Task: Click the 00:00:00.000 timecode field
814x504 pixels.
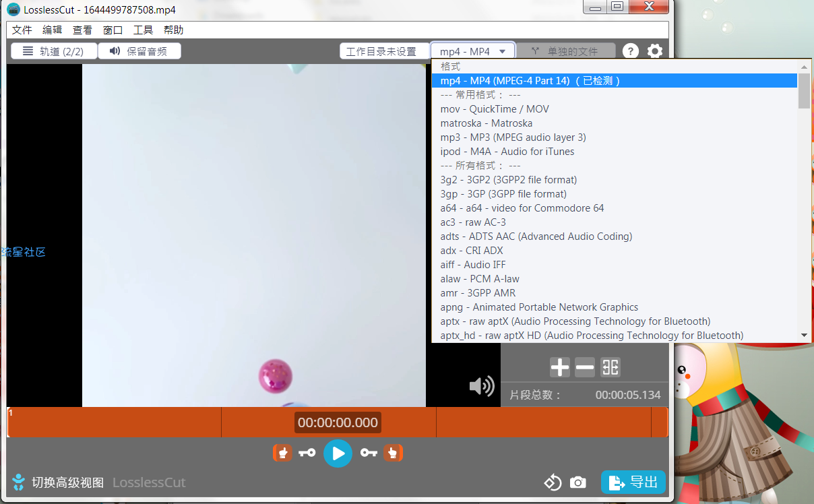Action: click(338, 422)
